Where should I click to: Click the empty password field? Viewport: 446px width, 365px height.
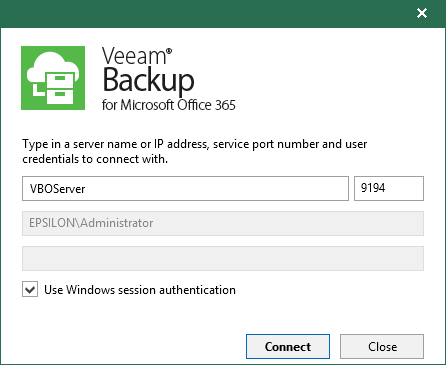pyautogui.click(x=223, y=258)
